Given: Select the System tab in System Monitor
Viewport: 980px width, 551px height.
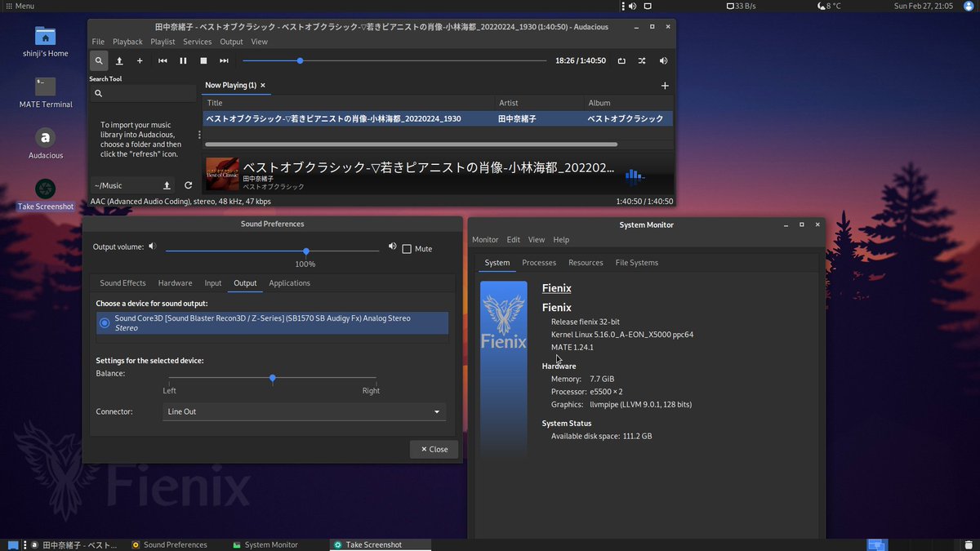Looking at the screenshot, I should coord(497,263).
